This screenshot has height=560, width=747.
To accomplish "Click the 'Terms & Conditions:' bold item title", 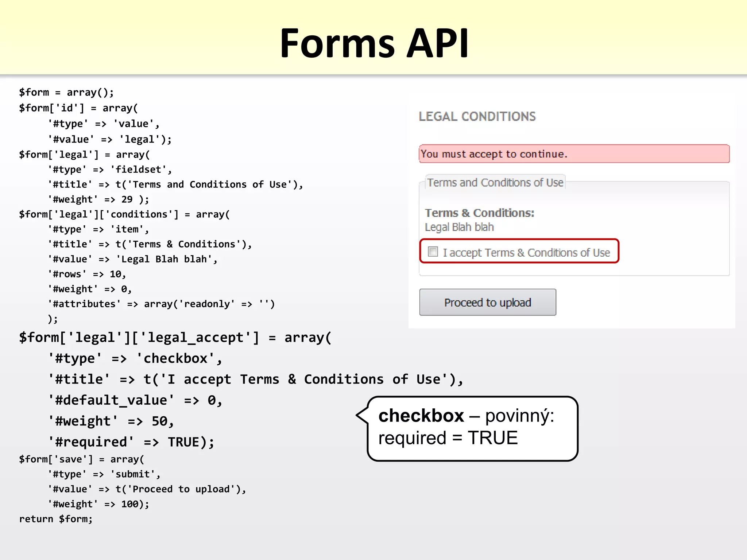I will click(479, 213).
